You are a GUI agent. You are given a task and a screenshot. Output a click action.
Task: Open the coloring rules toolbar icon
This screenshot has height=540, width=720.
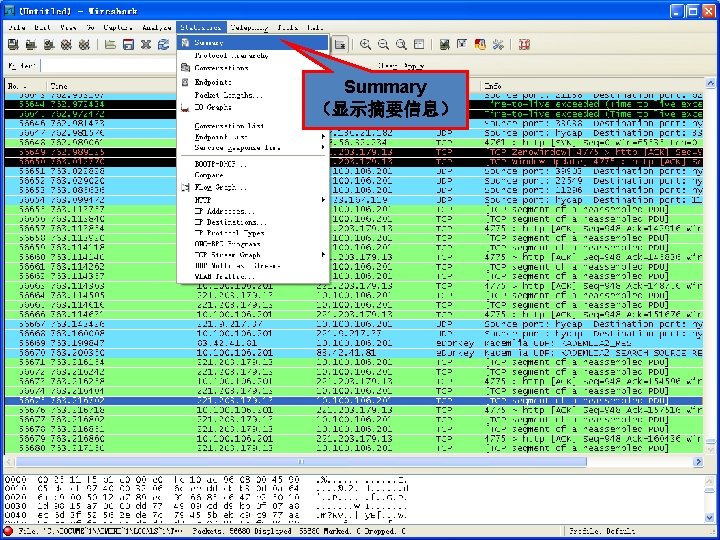[x=480, y=45]
